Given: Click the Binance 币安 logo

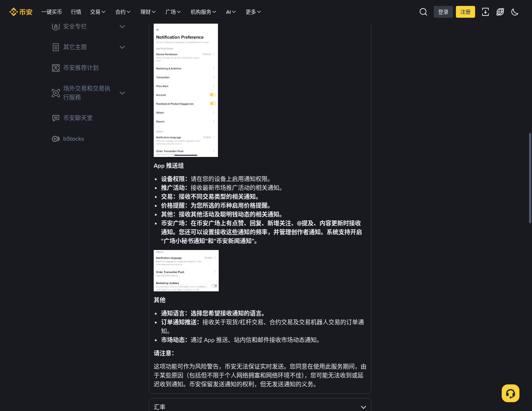Looking at the screenshot, I should (x=21, y=12).
